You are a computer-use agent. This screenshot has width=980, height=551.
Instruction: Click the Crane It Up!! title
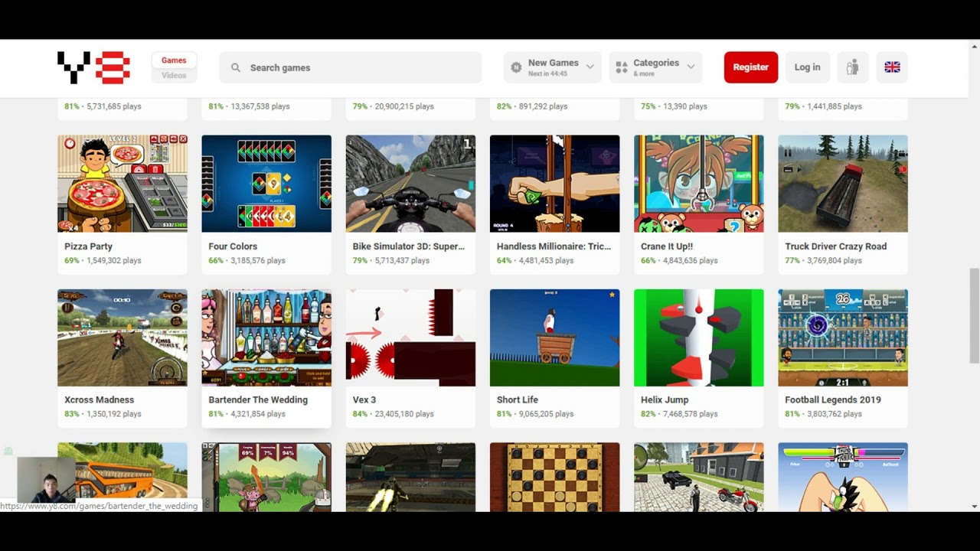coord(667,246)
